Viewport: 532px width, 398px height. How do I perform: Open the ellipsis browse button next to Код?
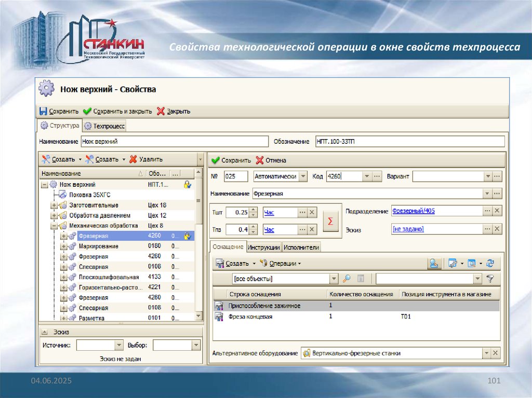tap(377, 176)
